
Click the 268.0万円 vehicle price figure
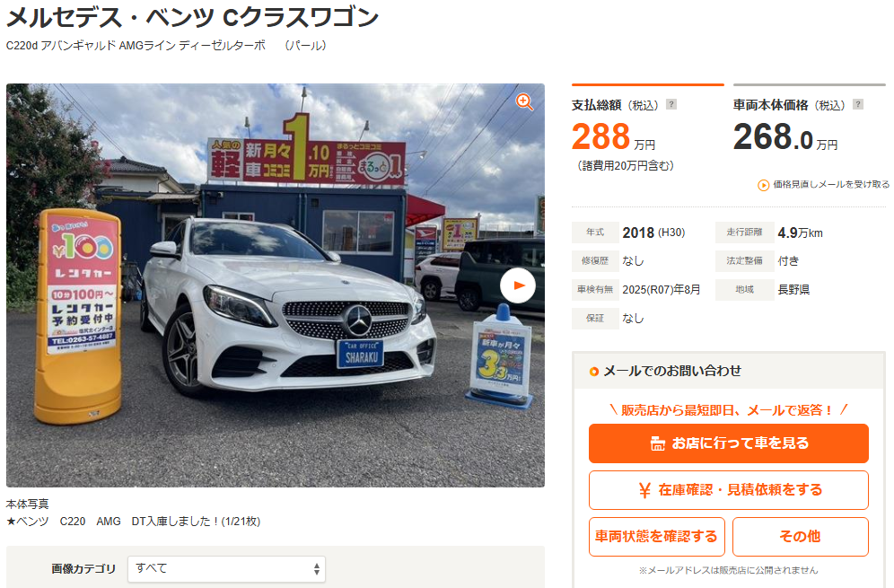[785, 136]
